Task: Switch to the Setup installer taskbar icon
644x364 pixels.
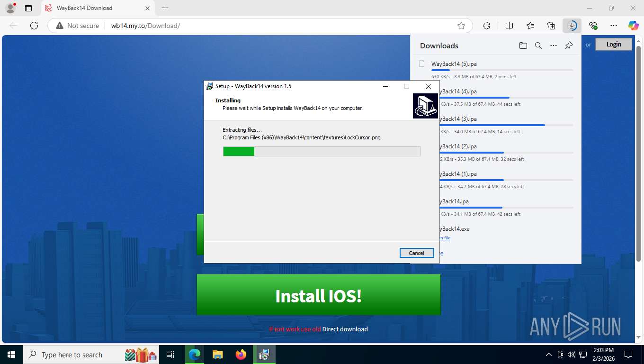Action: click(x=264, y=355)
